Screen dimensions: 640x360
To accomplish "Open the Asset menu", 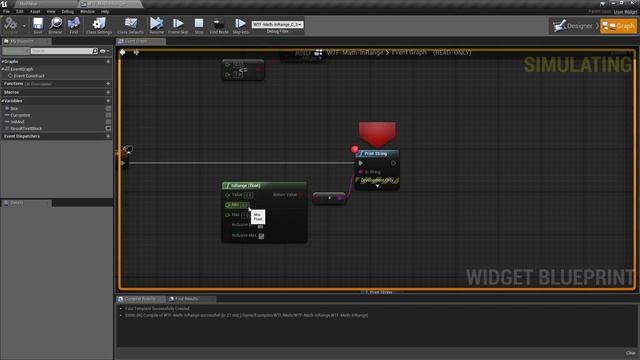I will 35,11.
